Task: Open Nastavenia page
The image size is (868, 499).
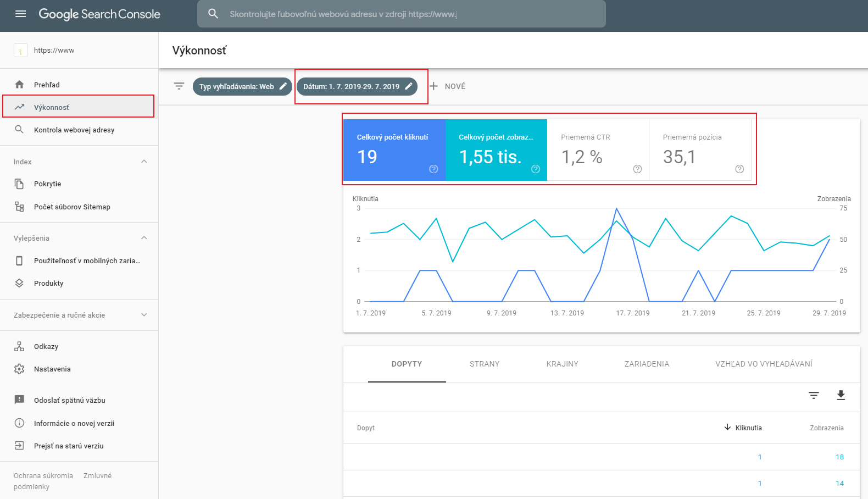Action: [x=79, y=369]
